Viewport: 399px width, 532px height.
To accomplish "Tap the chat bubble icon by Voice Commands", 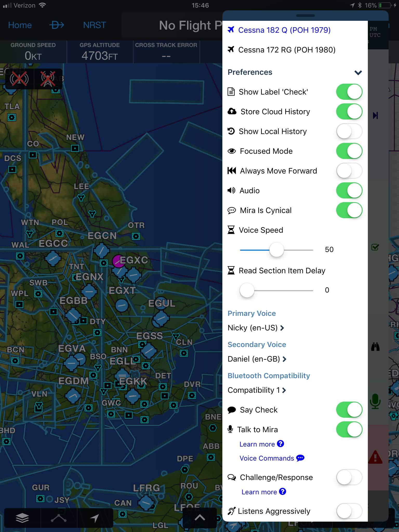I will click(300, 458).
